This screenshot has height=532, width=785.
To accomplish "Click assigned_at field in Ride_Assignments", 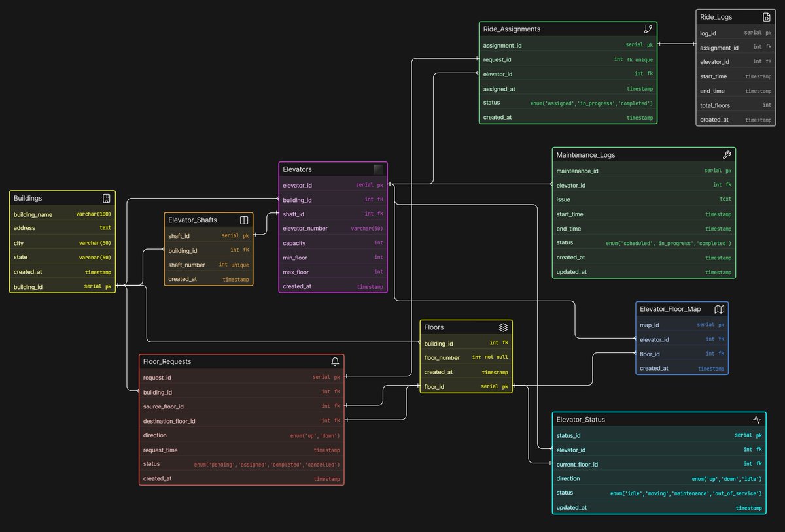I will pos(568,89).
